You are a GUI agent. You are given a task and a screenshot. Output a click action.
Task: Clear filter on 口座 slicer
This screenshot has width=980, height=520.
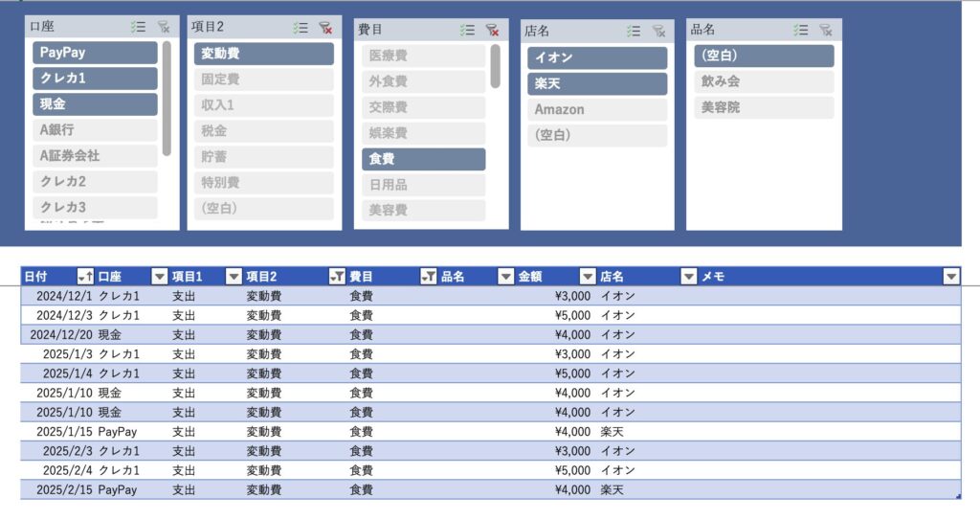pyautogui.click(x=163, y=28)
